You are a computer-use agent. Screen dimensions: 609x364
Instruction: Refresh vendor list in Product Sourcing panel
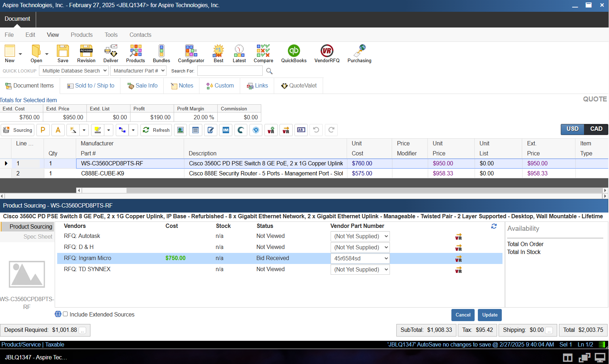(x=494, y=226)
